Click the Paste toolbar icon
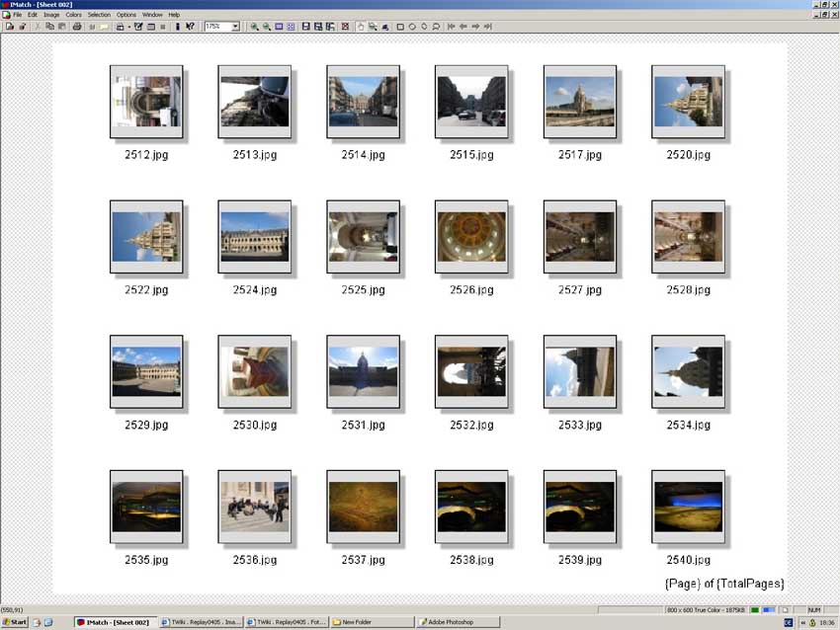The height and width of the screenshot is (630, 840). tap(62, 27)
